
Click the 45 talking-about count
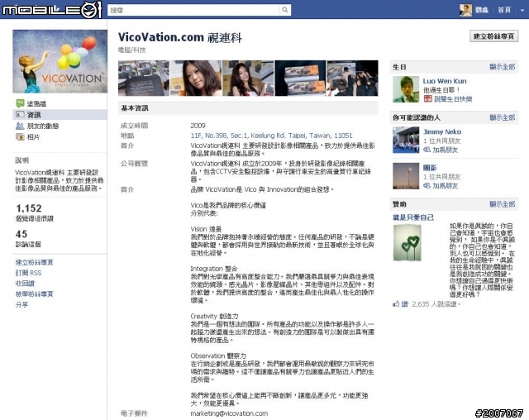pos(21,234)
